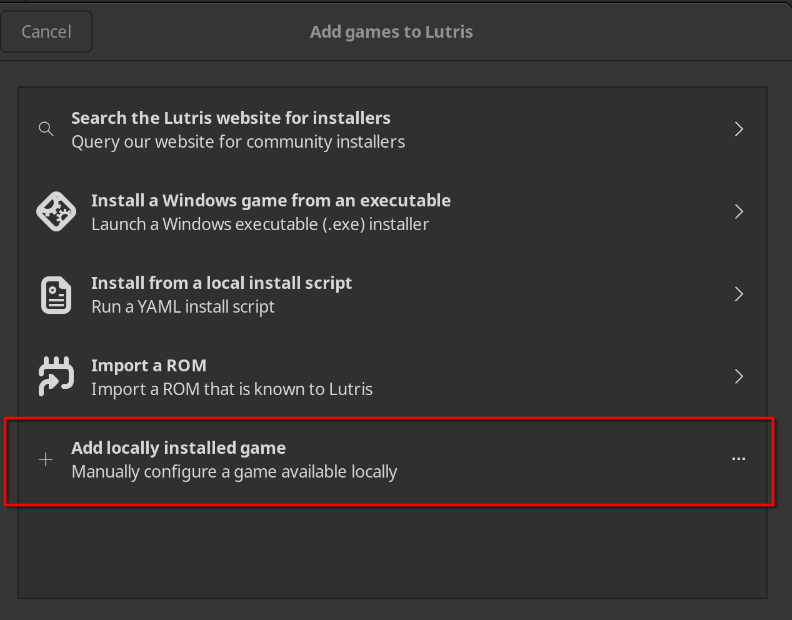Click the plus icon for locally installed game

46,459
